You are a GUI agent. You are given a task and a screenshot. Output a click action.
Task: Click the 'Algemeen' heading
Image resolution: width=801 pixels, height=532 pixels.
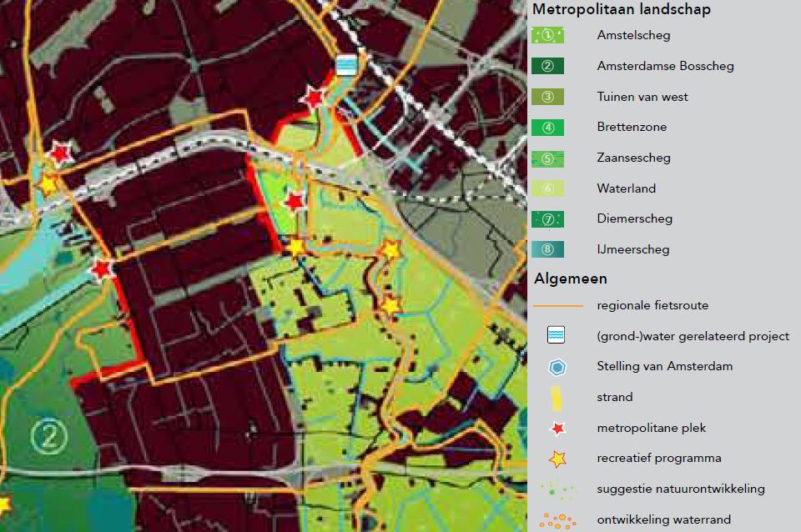[571, 279]
